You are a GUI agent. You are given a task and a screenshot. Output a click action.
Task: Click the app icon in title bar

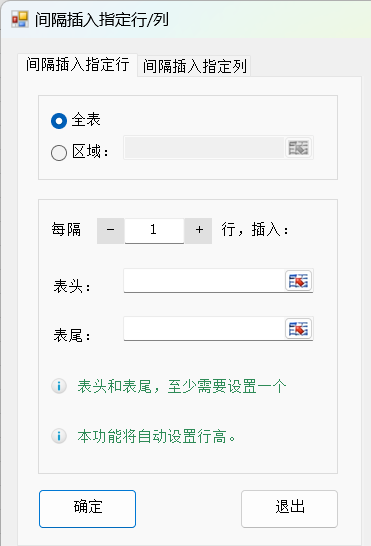pos(20,20)
